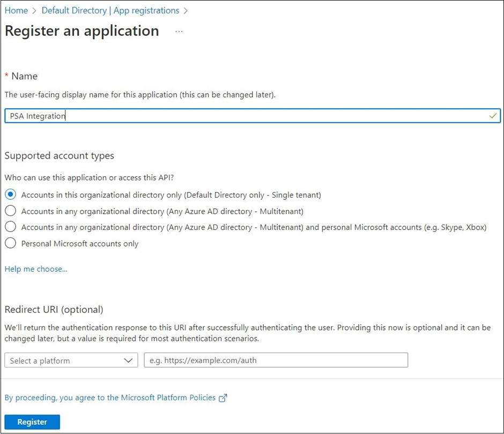Open the ellipsis more options menu
504x434 pixels.
coord(179,32)
